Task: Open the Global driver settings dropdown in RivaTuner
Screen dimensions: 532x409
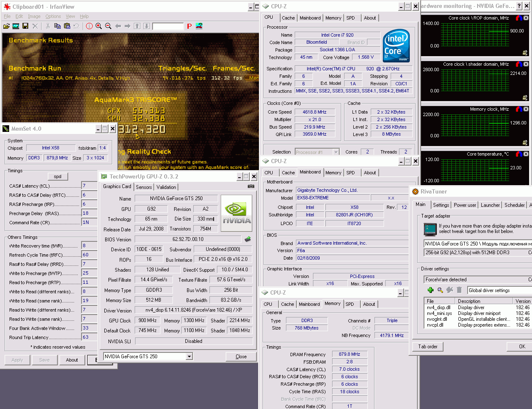Action: point(500,290)
